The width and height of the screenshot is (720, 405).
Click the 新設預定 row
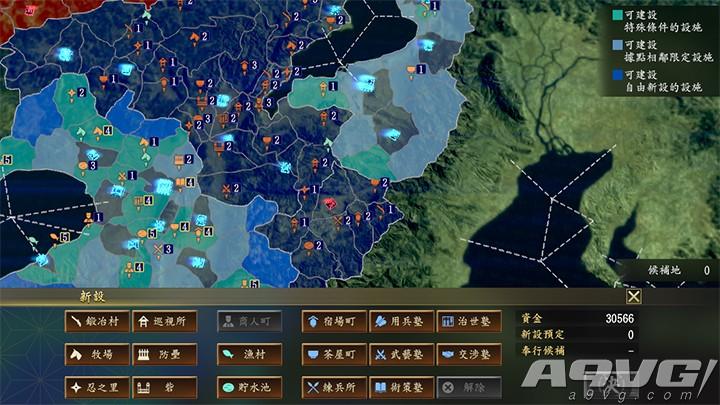578,334
